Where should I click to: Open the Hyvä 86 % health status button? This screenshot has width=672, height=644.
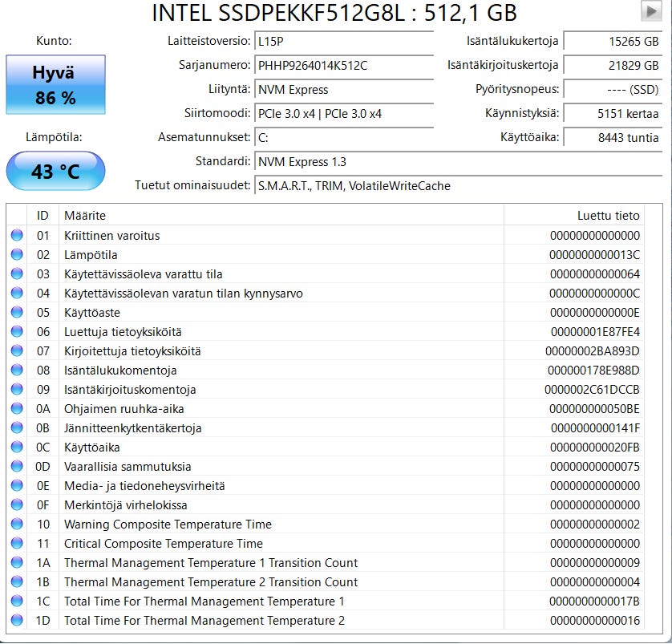(55, 85)
